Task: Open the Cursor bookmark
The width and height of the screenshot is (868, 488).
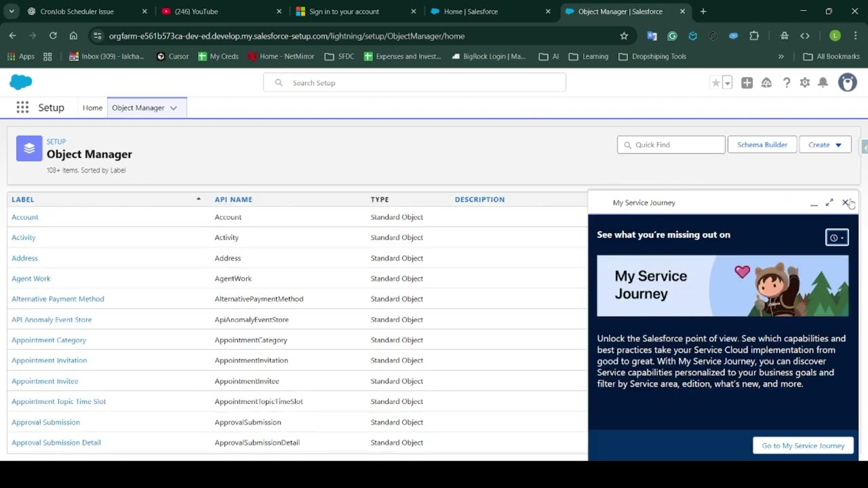Action: coord(172,56)
